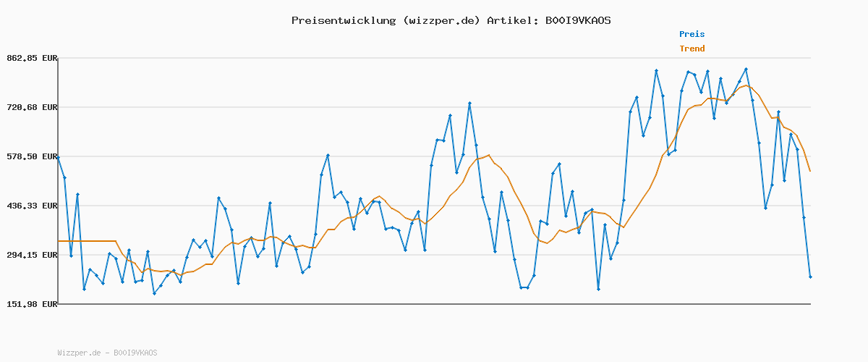Select the tall blue price peak in chart's middle
Screen dimensions: 868x362
tap(469, 104)
